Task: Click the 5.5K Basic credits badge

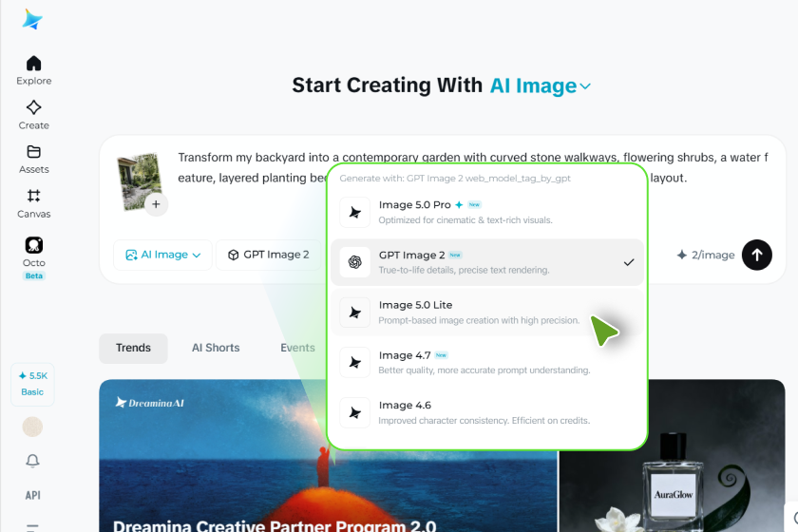Action: click(32, 384)
